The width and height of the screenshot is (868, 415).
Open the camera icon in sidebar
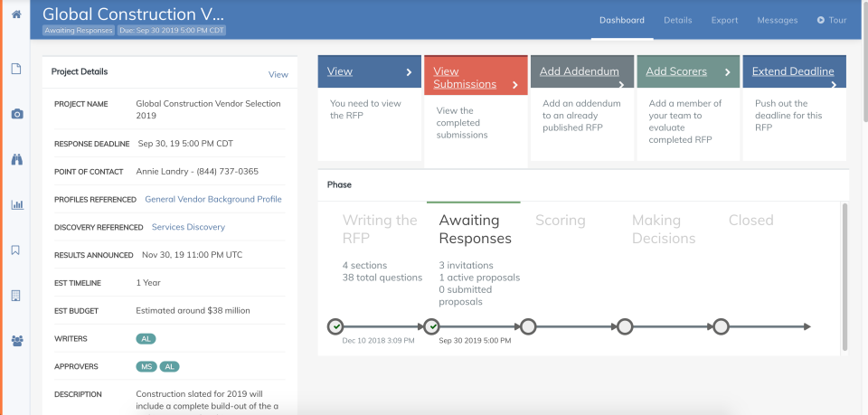17,114
